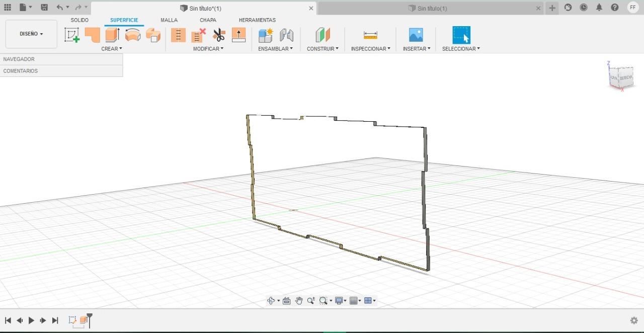Select the Trim scissors tool
Viewport: 644px width, 333px height.
coord(219,35)
